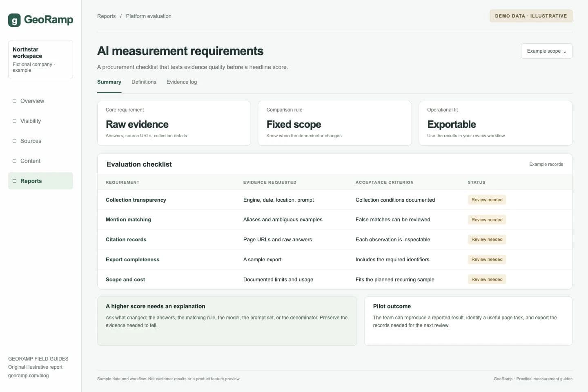Switch to the Summary tab
This screenshot has width=588, height=392.
[109, 82]
